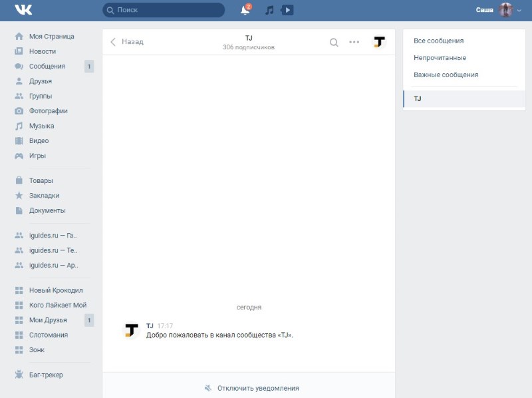Click Отключить уведомления button
This screenshot has width=532, height=398.
(251, 388)
